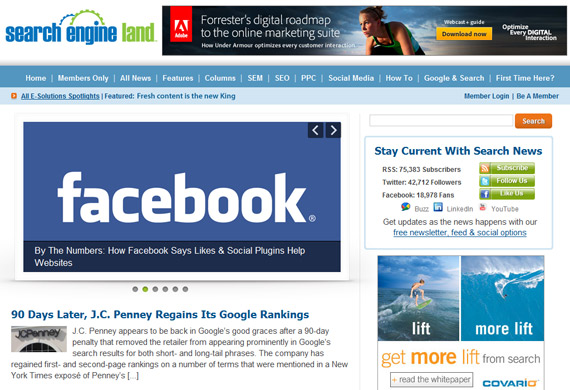Click the LinkedIn text link
Image resolution: width=570 pixels, height=390 pixels.
[460, 209]
